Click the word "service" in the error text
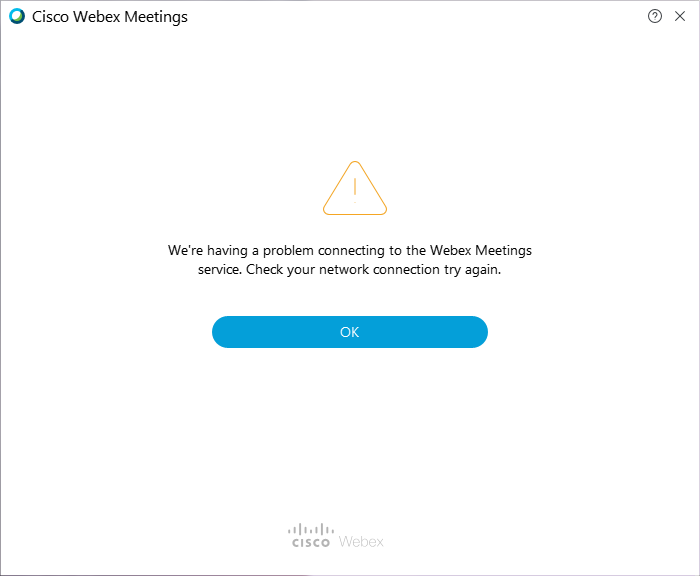 coord(219,269)
